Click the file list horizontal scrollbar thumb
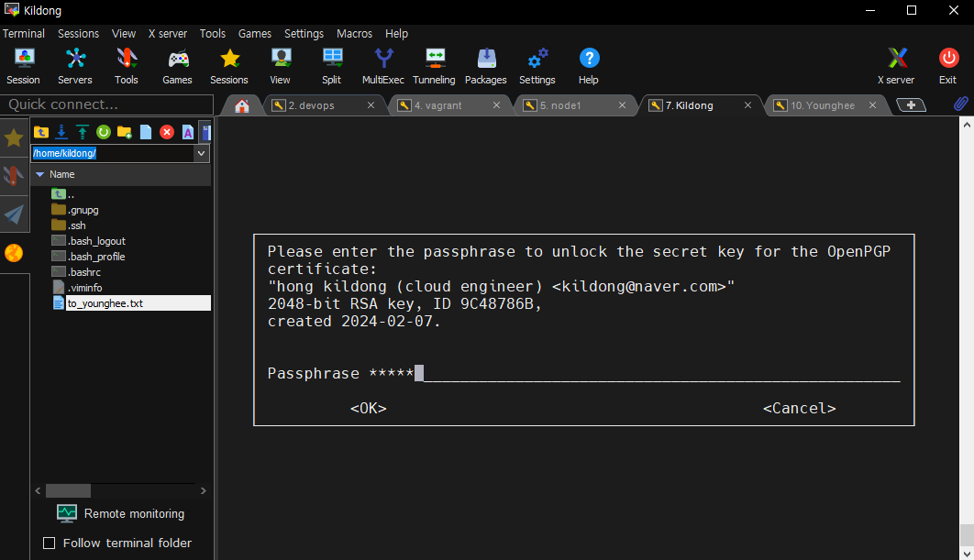This screenshot has width=974, height=560. click(x=69, y=490)
